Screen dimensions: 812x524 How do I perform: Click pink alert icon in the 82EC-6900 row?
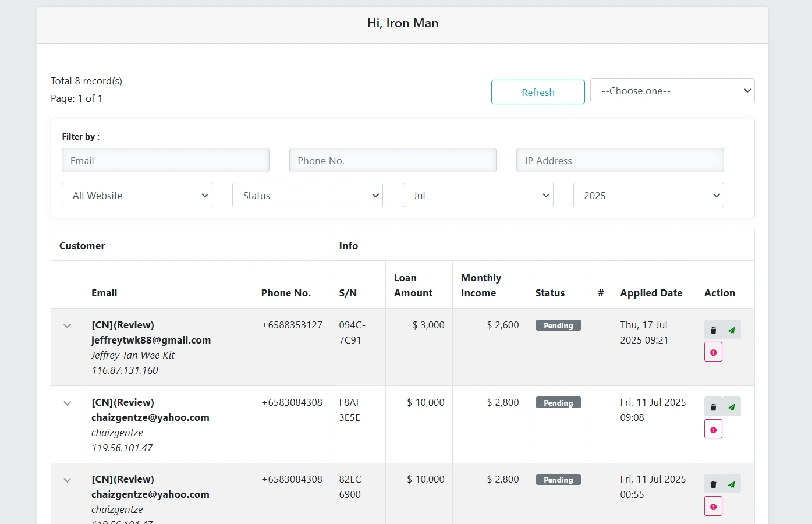coord(713,506)
